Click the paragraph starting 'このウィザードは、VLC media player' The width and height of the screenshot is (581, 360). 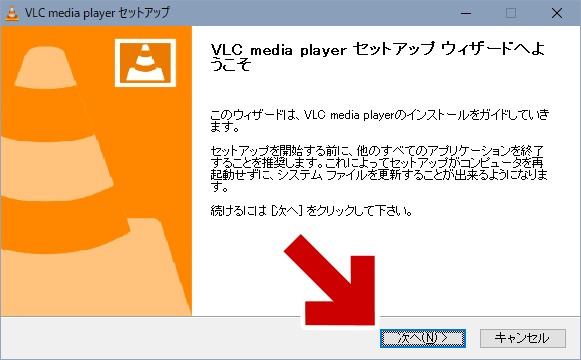pyautogui.click(x=379, y=120)
